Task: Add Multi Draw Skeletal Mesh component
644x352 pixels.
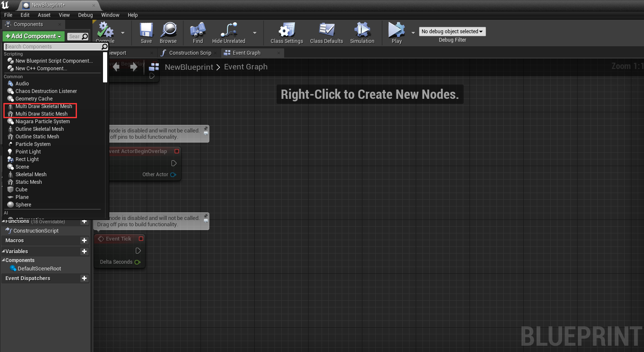Action: (44, 106)
